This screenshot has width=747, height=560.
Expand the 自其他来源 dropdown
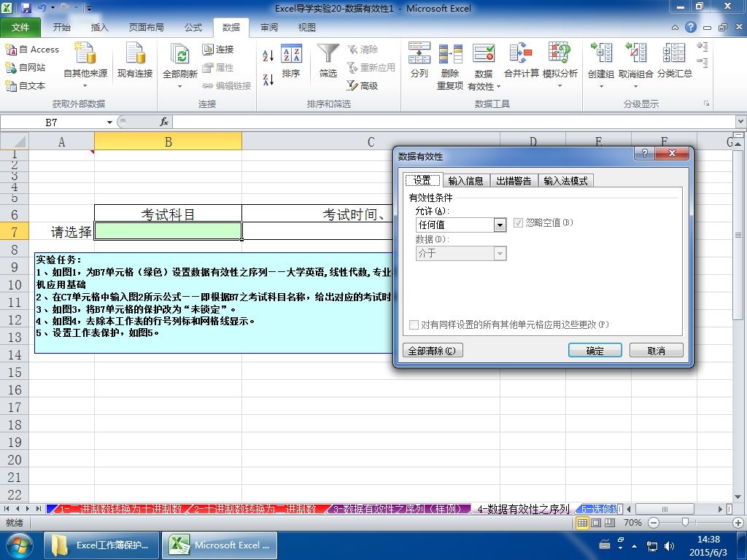pos(85,86)
